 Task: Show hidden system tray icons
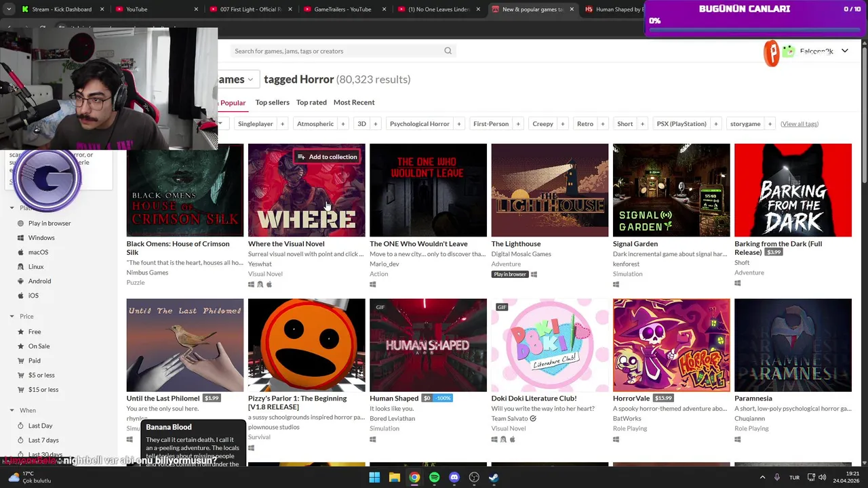pyautogui.click(x=762, y=477)
